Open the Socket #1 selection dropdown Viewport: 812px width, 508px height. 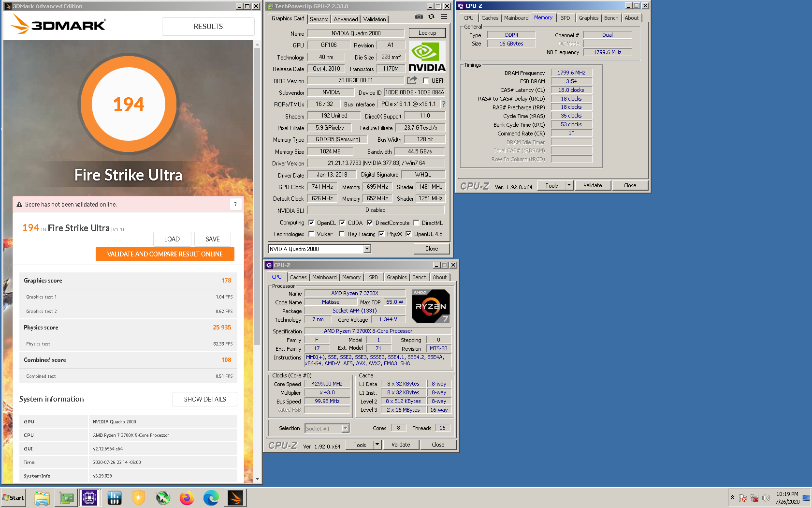[345, 428]
